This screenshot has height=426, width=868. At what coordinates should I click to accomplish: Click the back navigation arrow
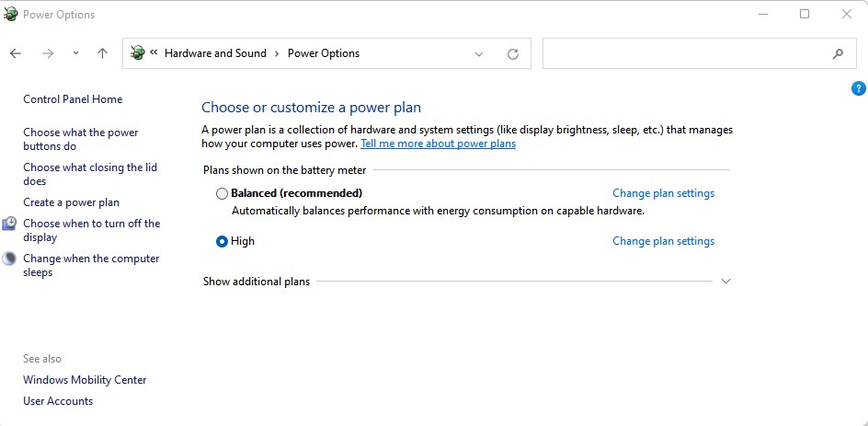point(16,53)
